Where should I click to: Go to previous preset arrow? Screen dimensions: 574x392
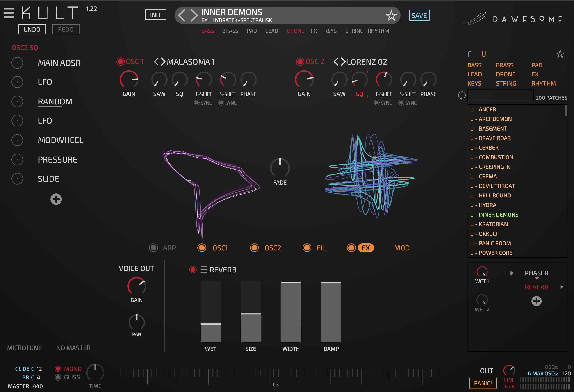tap(182, 15)
